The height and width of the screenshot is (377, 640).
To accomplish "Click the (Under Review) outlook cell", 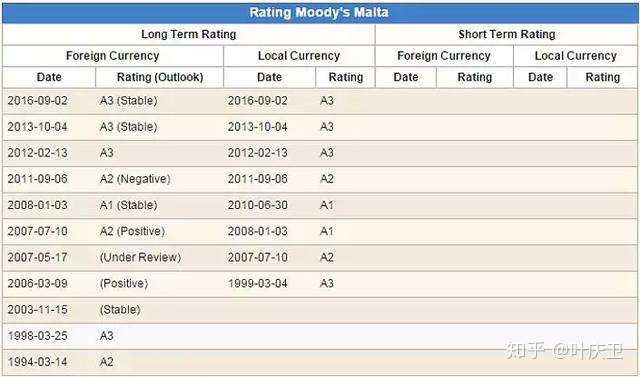I will pos(140,257).
